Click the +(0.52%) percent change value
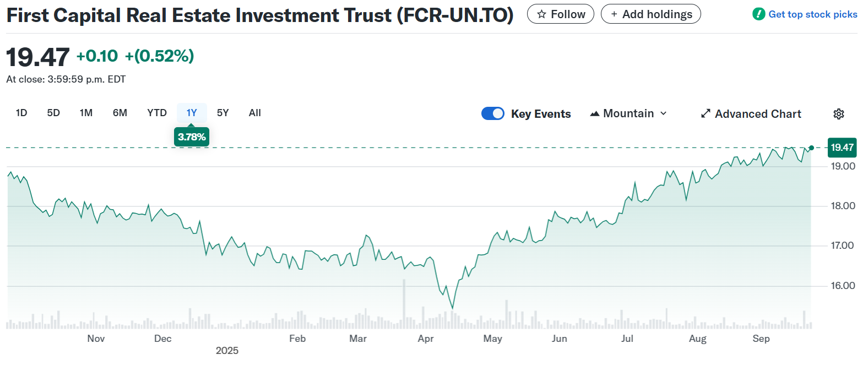868x365 pixels. pos(160,56)
